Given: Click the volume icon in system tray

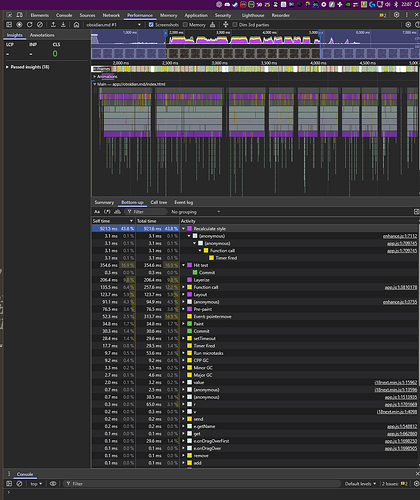Looking at the screenshot, I should 388,4.
